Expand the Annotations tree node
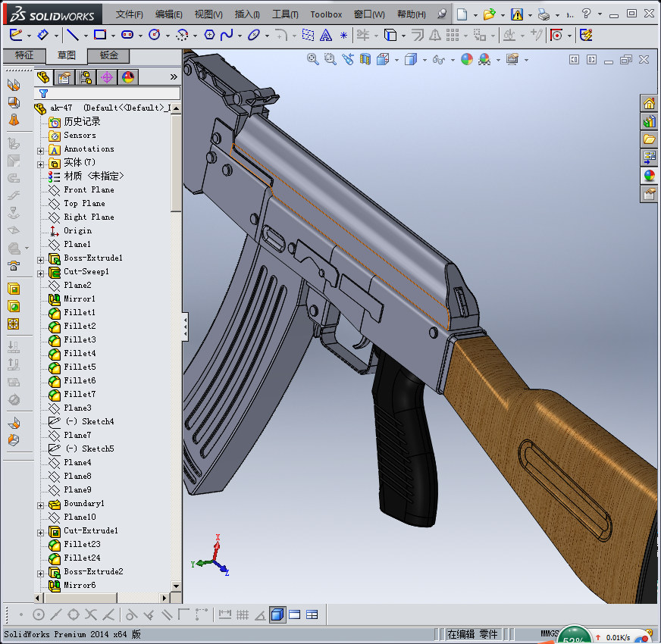Screen dimensions: 661x644 pos(40,151)
